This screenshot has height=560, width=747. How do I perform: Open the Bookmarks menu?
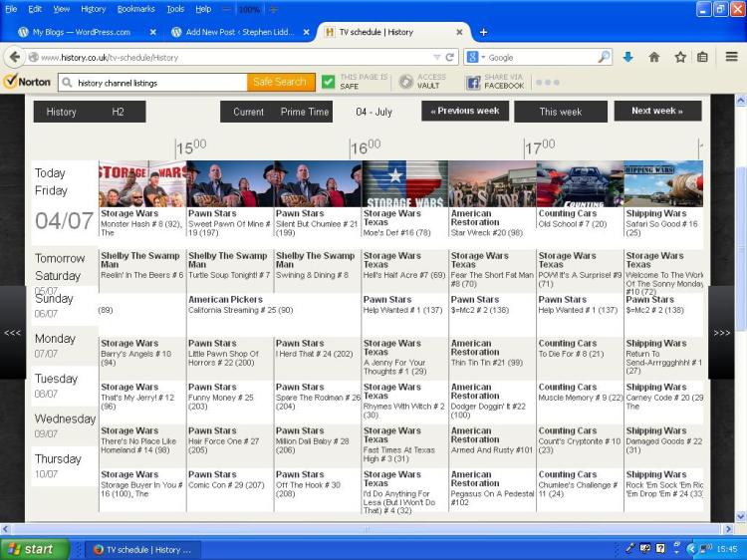(x=135, y=9)
